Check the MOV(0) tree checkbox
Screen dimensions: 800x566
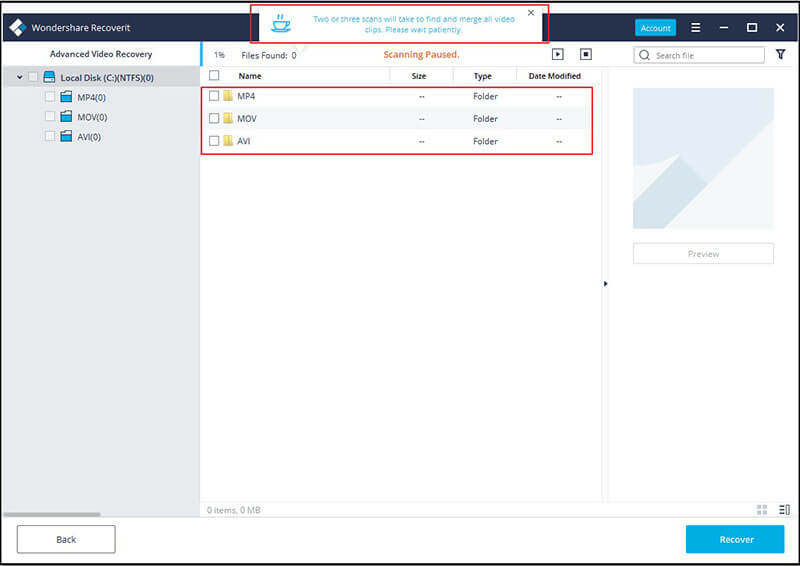(50, 116)
